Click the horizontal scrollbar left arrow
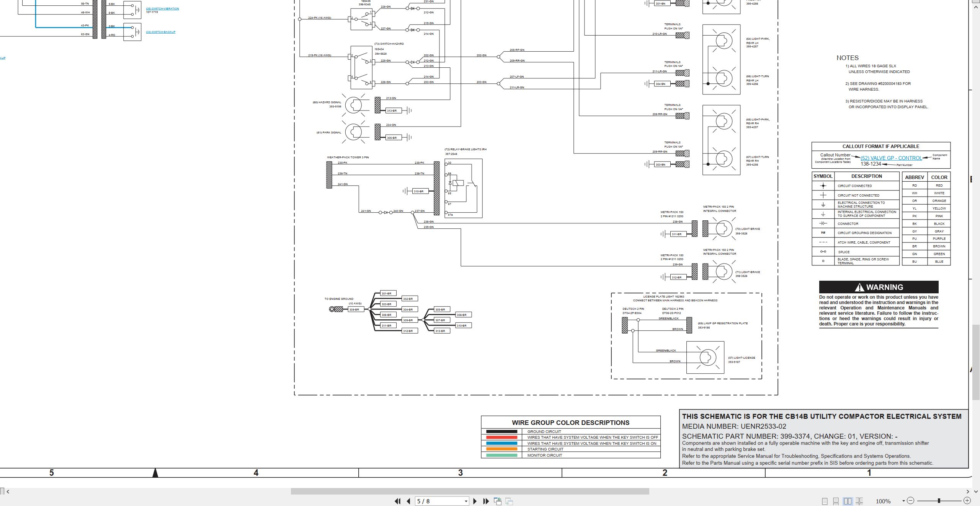 pyautogui.click(x=8, y=491)
